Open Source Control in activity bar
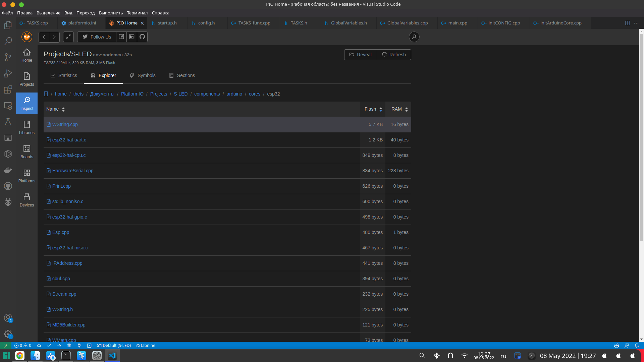 pyautogui.click(x=8, y=57)
